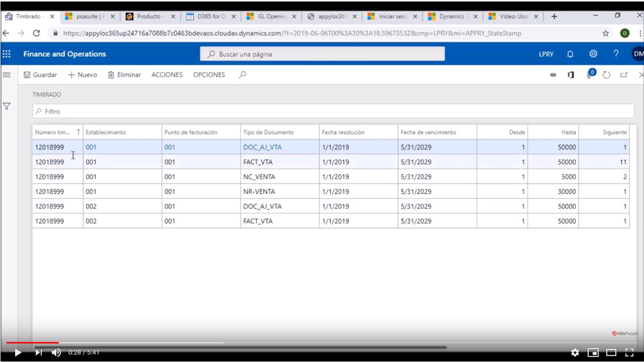
Task: Click the Hasta column header
Action: coord(553,132)
